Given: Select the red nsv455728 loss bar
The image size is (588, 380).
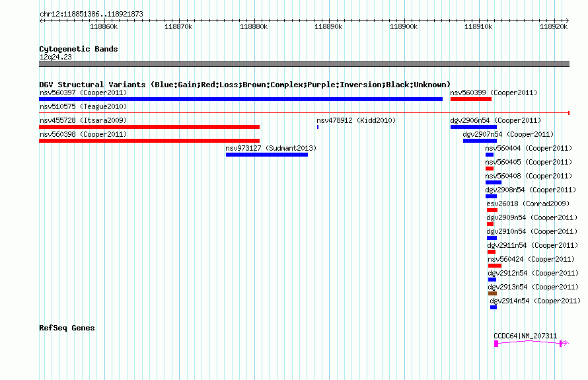Looking at the screenshot, I should click(149, 127).
